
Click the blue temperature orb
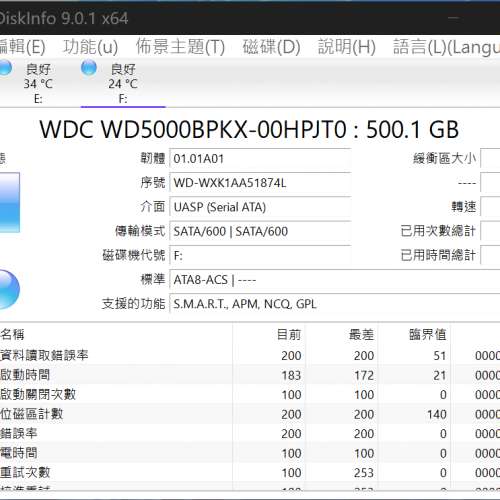(10, 289)
